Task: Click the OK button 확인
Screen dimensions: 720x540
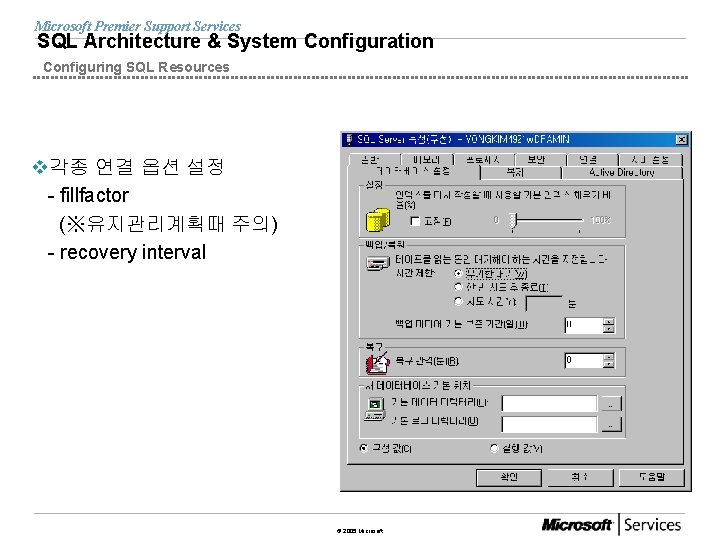Action: click(x=509, y=478)
